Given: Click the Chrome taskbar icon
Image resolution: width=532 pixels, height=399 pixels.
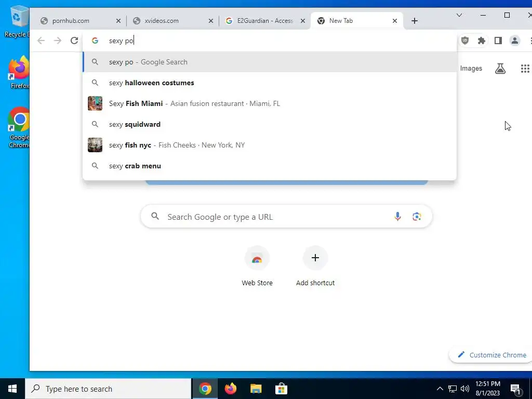Looking at the screenshot, I should pos(205,389).
